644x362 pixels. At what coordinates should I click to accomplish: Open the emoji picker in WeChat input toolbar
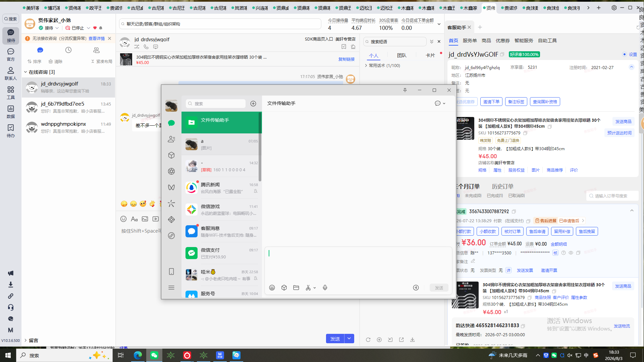pyautogui.click(x=272, y=288)
